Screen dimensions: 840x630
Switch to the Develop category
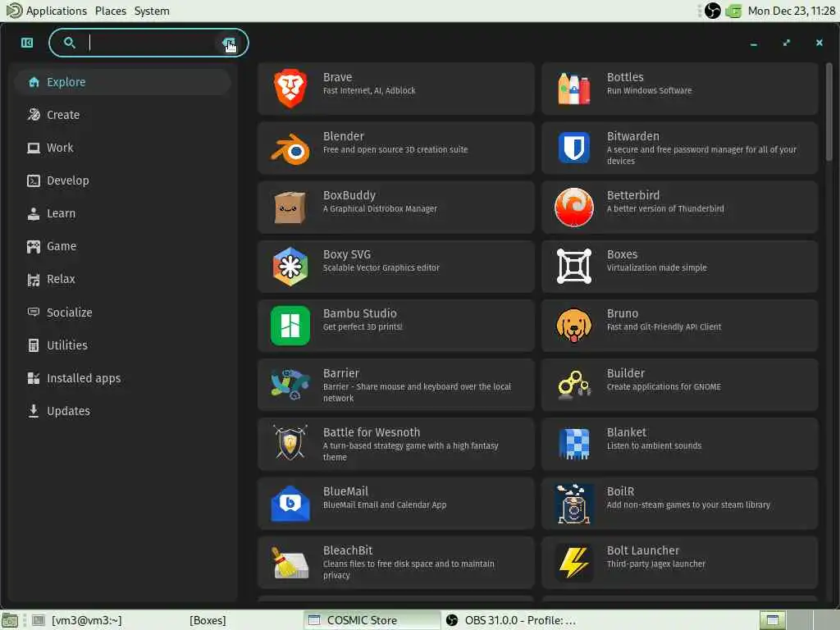point(123,180)
